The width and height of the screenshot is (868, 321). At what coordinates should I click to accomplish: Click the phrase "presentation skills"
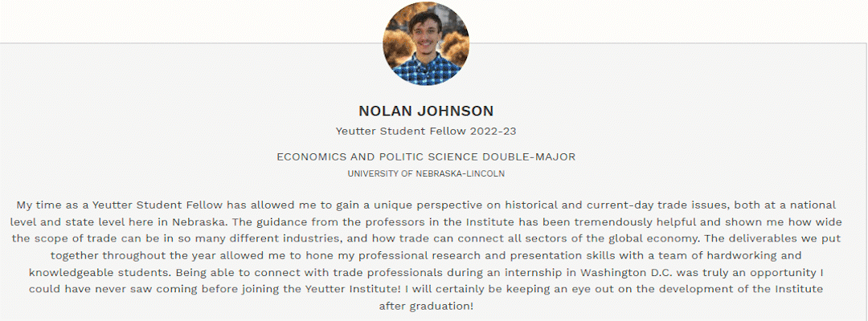pos(567,254)
